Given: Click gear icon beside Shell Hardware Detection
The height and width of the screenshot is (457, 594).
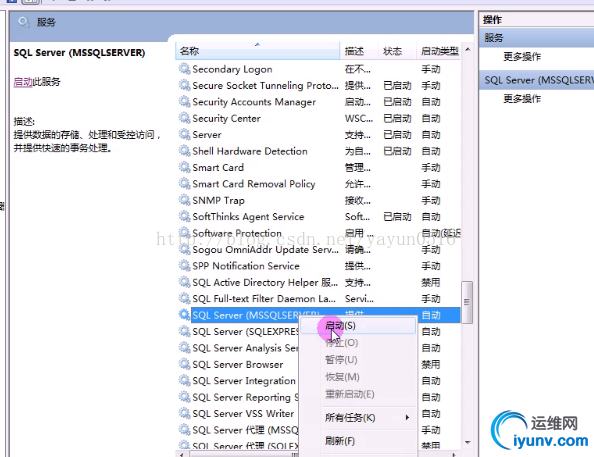Looking at the screenshot, I should [x=184, y=151].
